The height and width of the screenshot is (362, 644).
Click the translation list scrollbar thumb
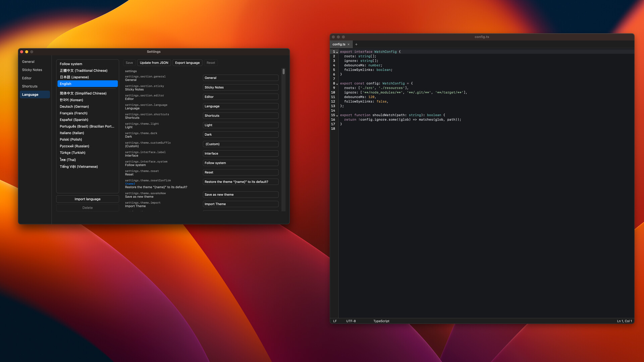[x=283, y=71]
